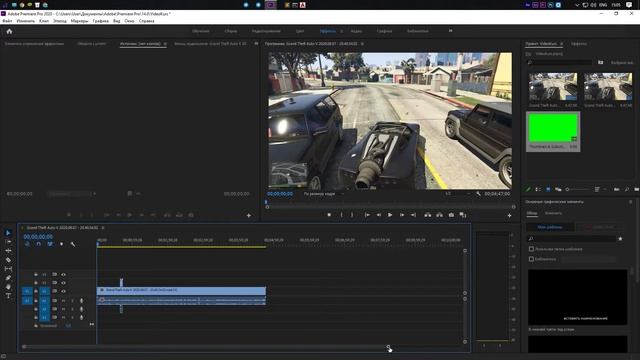The width and height of the screenshot is (640, 360).
Task: Select the Slip tool
Action: point(8,269)
